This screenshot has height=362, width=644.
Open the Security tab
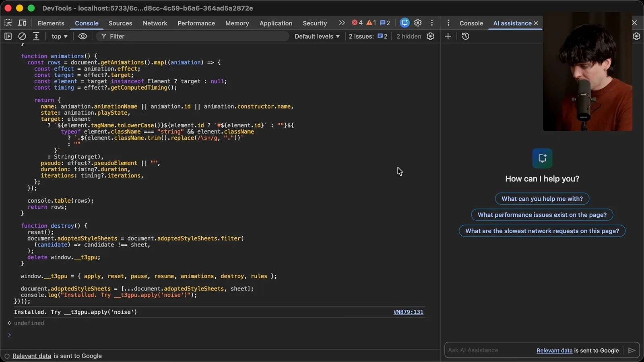(315, 23)
